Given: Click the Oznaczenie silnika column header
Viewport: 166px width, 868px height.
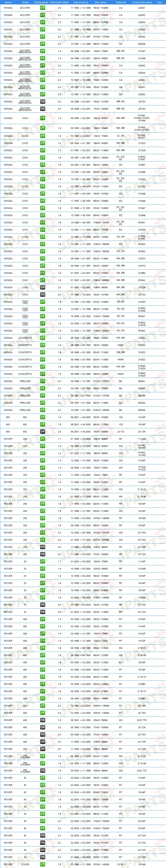Looking at the screenshot, I should click(142, 2).
